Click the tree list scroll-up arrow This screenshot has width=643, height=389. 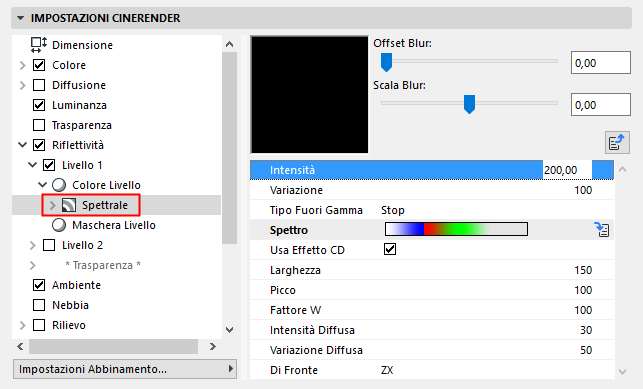(230, 44)
